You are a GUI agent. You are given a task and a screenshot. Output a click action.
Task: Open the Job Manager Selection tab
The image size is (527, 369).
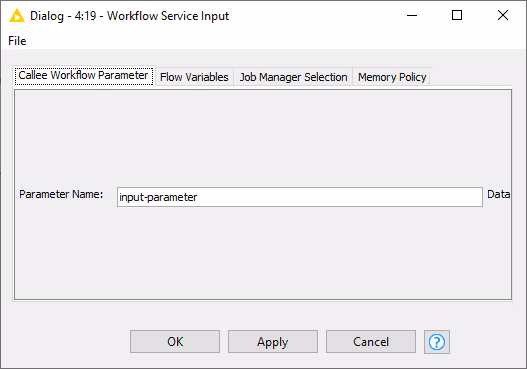tap(293, 77)
